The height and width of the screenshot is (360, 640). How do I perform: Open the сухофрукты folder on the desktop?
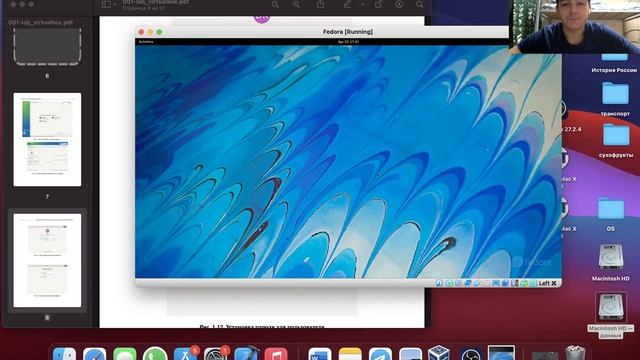pos(616,136)
